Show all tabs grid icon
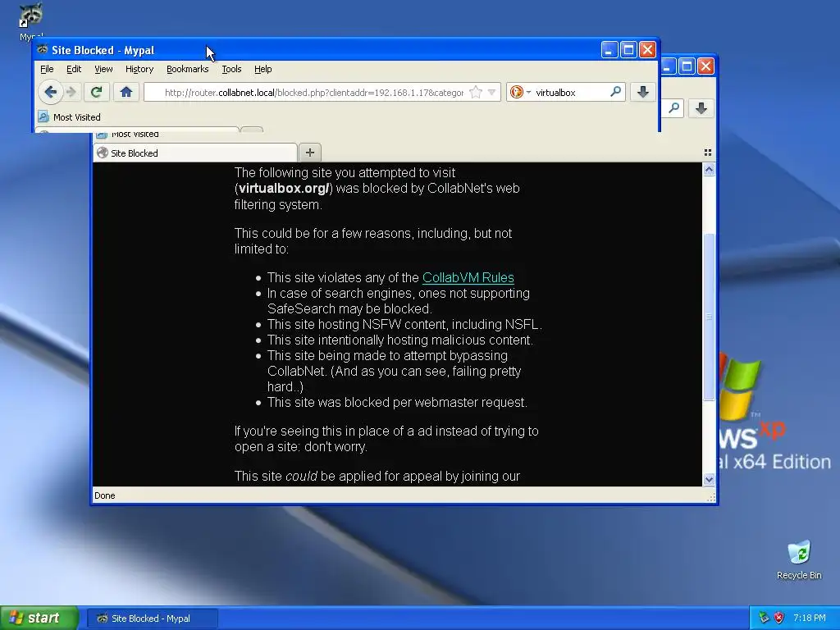Screen dimensions: 840x630 pyautogui.click(x=708, y=153)
